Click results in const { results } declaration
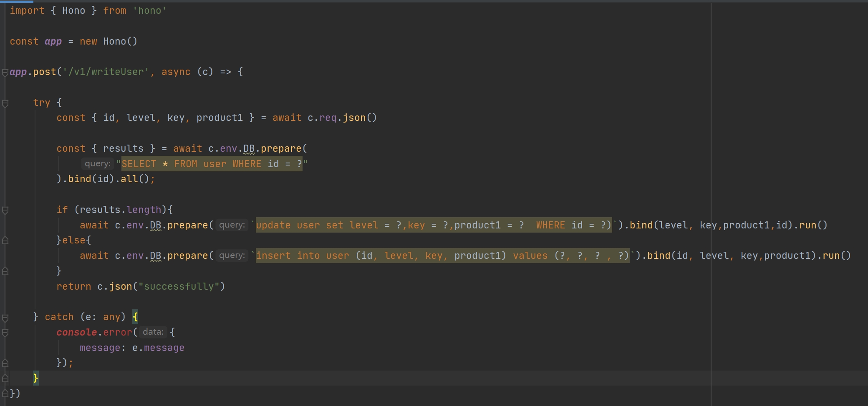 tap(123, 148)
